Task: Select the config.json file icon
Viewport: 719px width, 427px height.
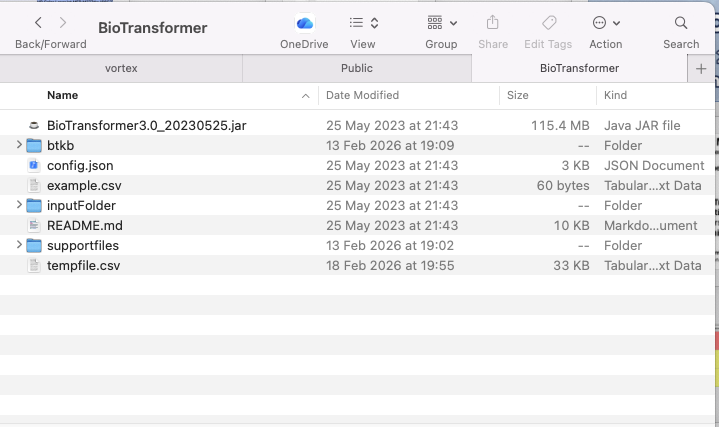Action: 34,165
